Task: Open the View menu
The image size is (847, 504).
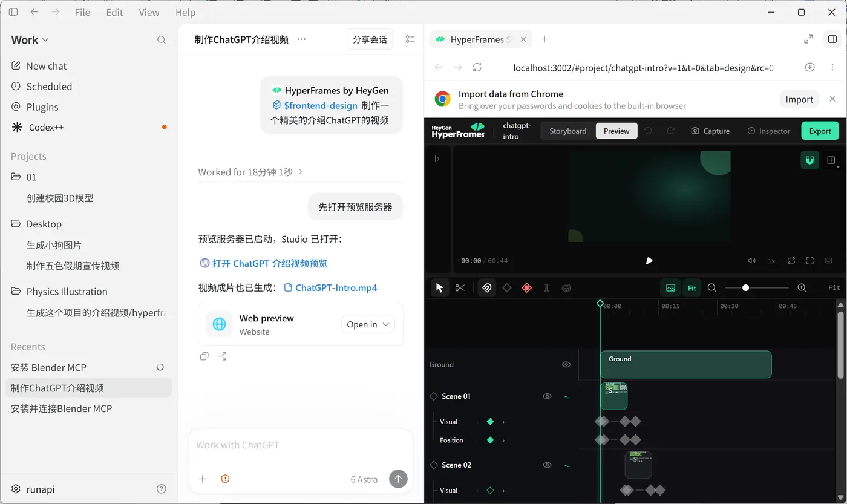Action: point(149,12)
